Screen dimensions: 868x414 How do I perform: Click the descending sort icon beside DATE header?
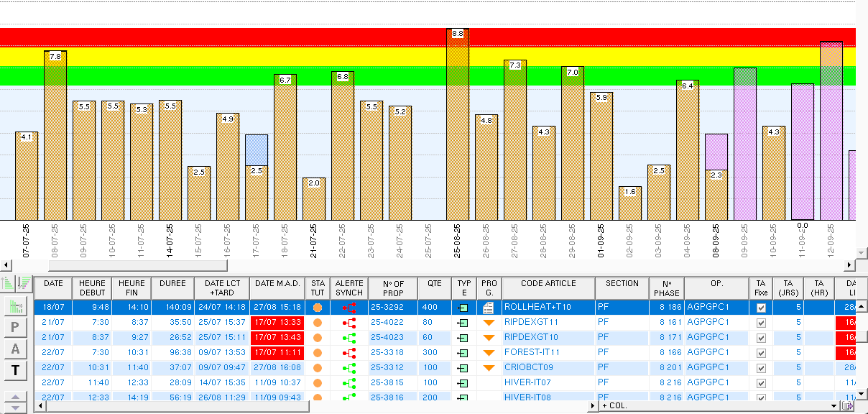25,283
